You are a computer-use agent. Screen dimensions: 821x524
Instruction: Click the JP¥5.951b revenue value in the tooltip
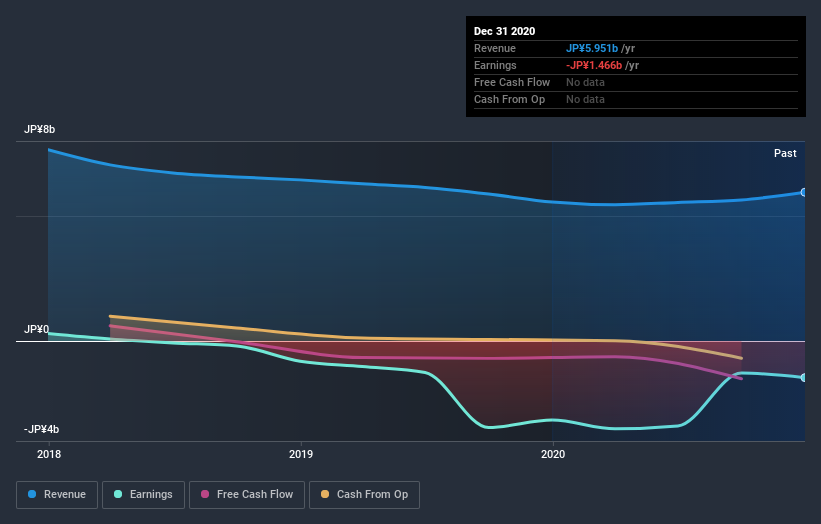(x=592, y=48)
